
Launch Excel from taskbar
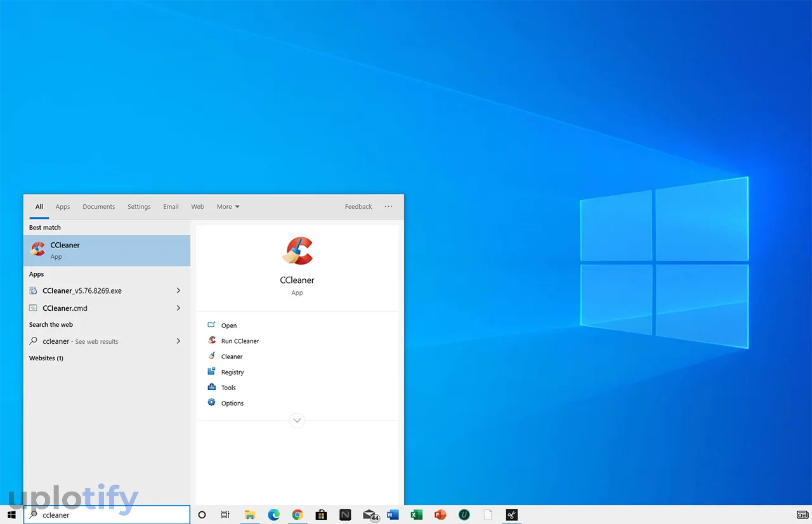tap(417, 514)
